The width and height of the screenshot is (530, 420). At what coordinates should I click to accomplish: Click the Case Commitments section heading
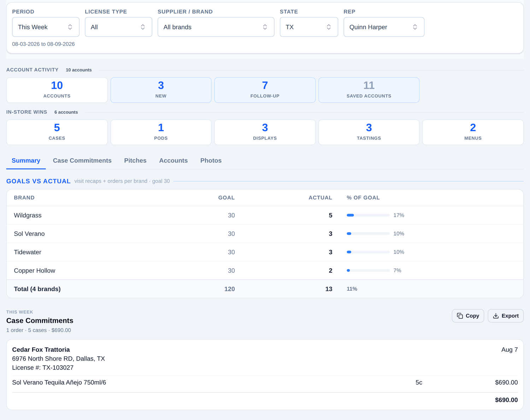(x=40, y=321)
